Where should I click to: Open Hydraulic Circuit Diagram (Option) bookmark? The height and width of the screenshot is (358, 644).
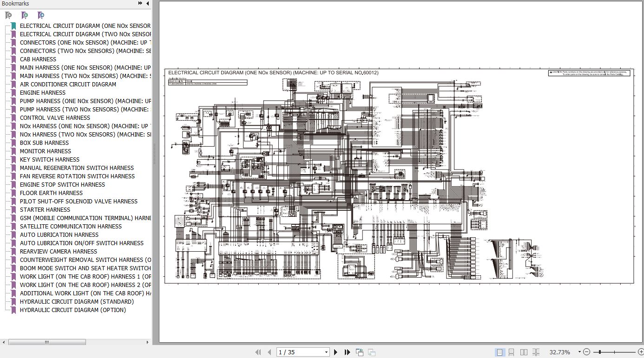(x=73, y=310)
